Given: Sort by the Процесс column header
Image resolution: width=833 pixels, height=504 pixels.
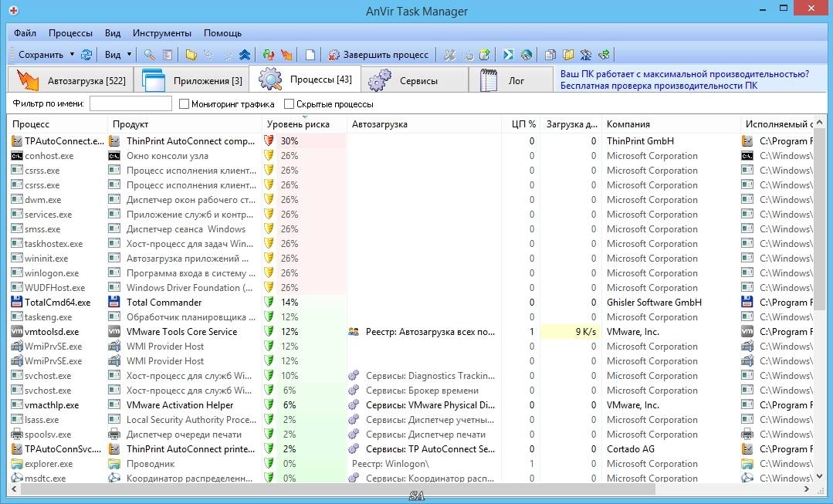Looking at the screenshot, I should (x=57, y=123).
